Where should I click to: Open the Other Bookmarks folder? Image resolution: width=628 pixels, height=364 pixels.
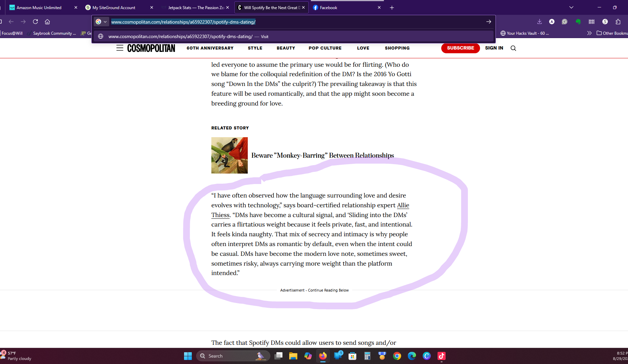click(612, 33)
